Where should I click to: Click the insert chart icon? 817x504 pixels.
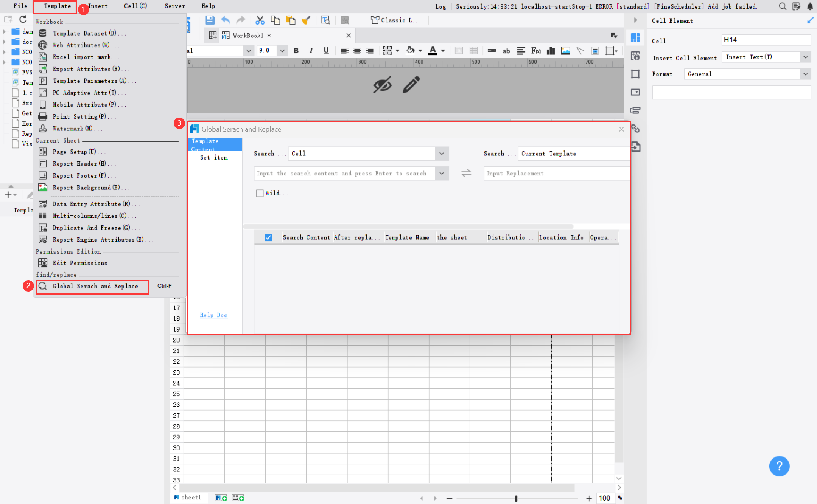551,51
